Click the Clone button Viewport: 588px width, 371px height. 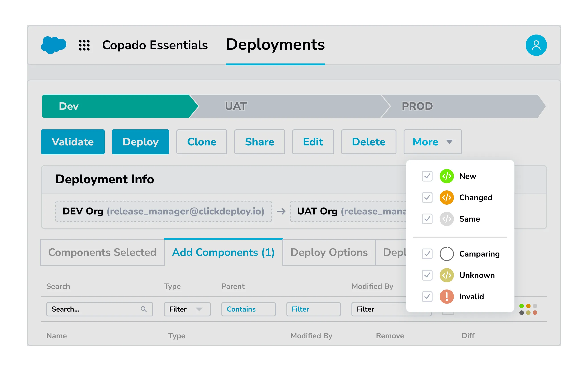[202, 142]
